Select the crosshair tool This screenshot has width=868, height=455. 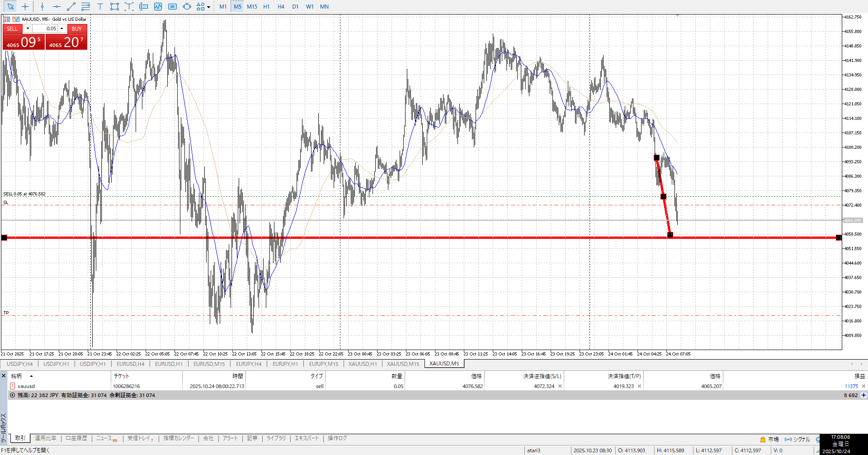(x=25, y=6)
